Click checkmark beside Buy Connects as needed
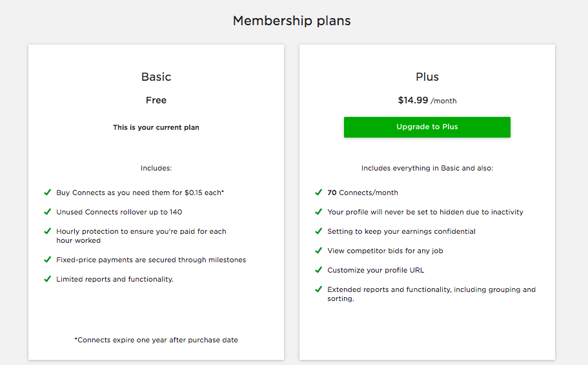 pos(47,193)
